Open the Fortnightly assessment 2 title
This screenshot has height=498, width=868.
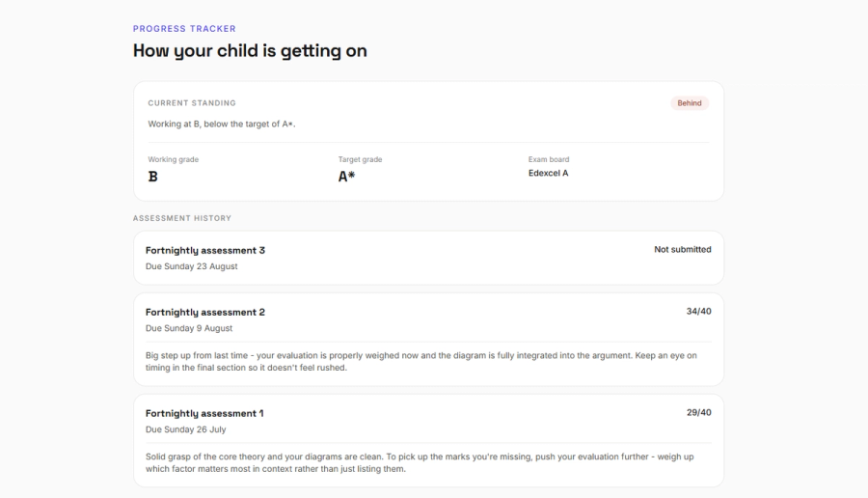(205, 313)
